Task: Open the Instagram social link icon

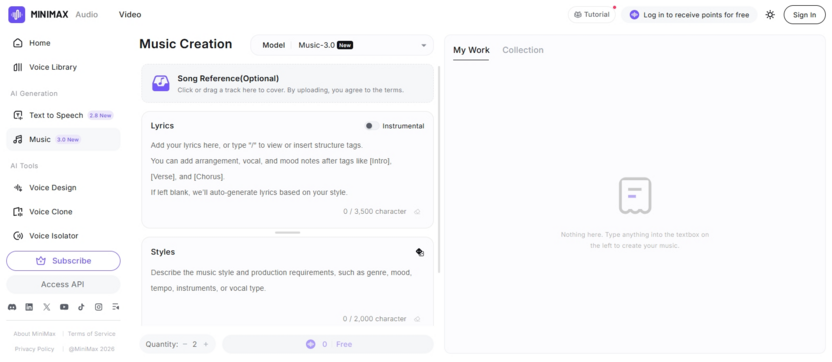Action: pyautogui.click(x=99, y=307)
